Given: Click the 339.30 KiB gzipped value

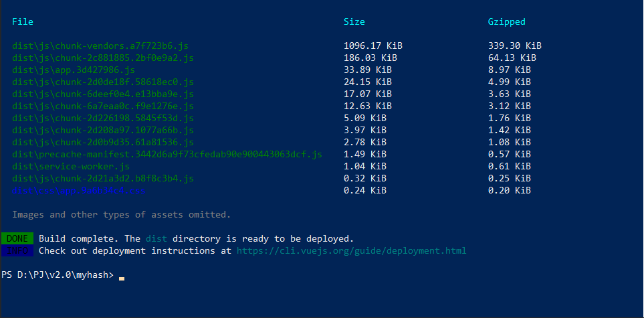Looking at the screenshot, I should pyautogui.click(x=514, y=46).
